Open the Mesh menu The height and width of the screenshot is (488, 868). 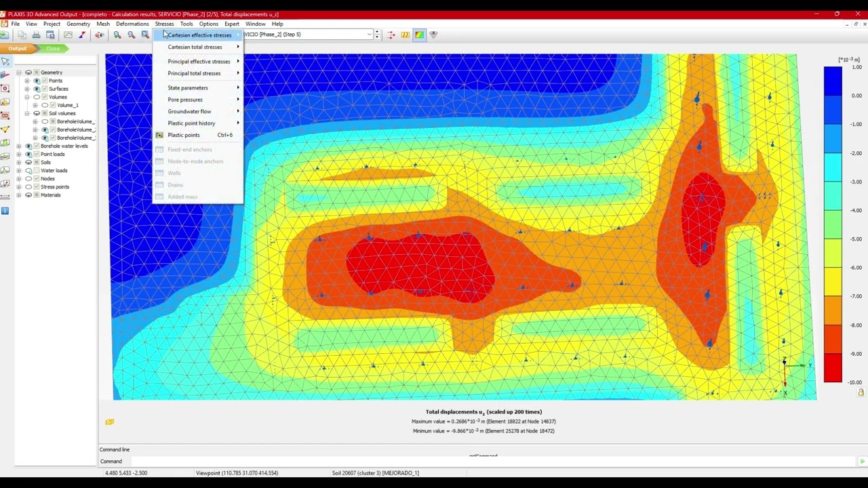[x=103, y=24]
